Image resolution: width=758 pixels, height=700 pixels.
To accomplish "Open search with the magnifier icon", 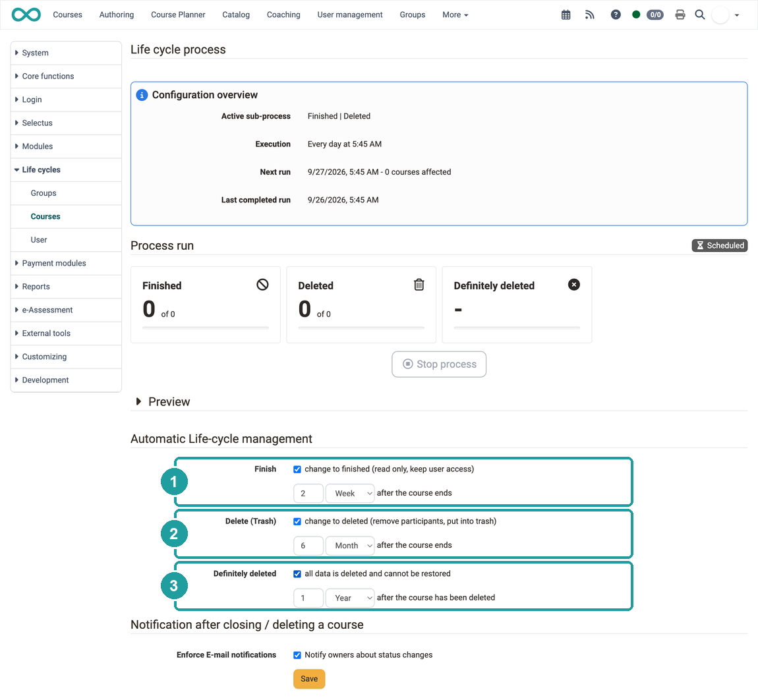I will 699,15.
